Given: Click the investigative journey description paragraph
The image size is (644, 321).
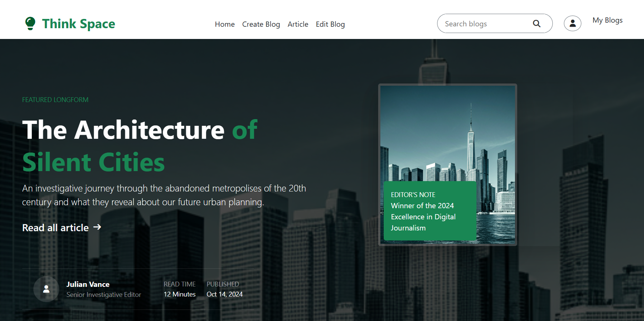Looking at the screenshot, I should tap(164, 195).
